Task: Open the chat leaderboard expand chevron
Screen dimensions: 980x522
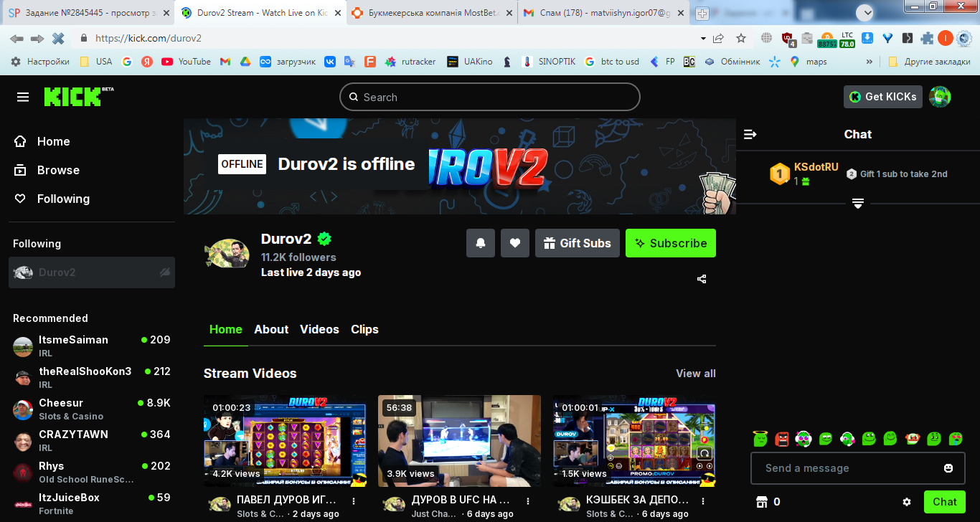Action: pyautogui.click(x=857, y=204)
